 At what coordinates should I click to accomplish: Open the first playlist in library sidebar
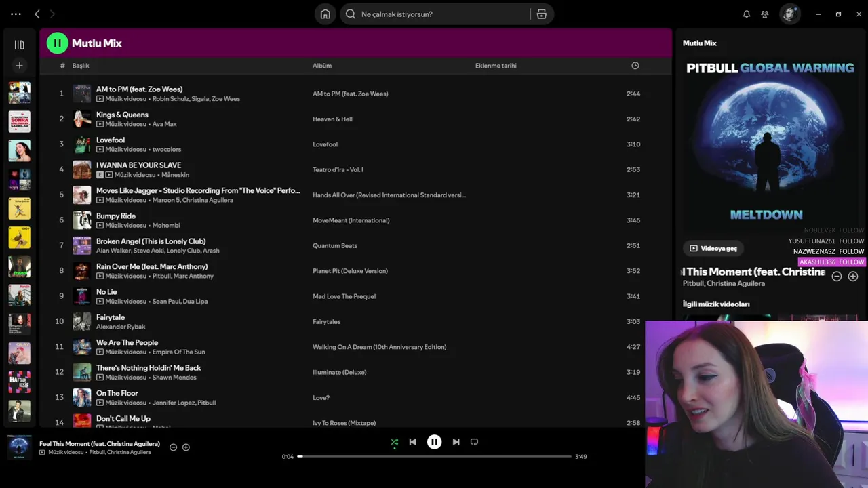[19, 92]
